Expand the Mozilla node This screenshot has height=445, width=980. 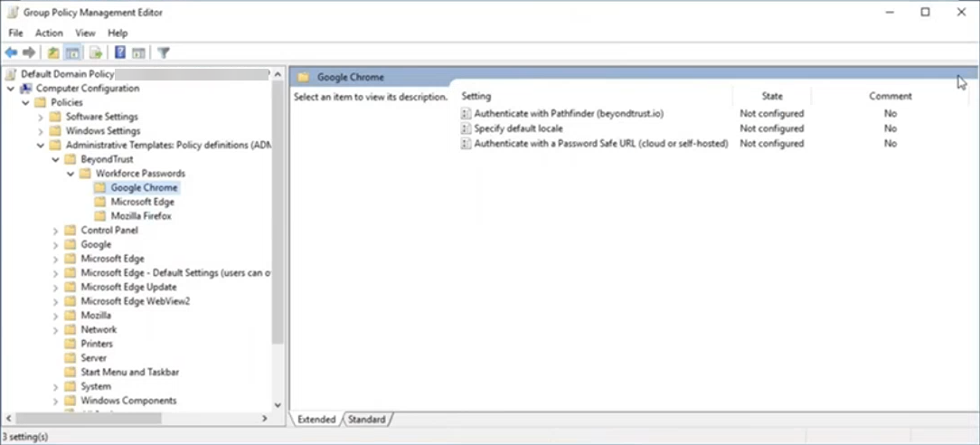(x=56, y=316)
